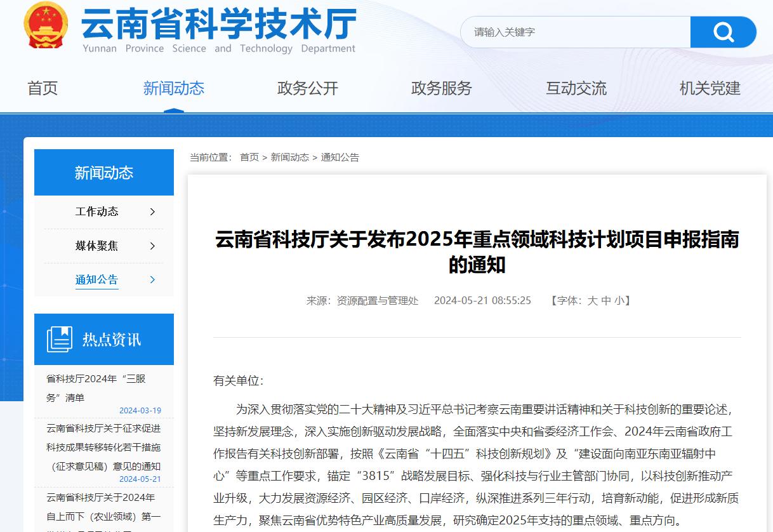Set font size to 中
Viewport: 773px width, 532px height.
606,300
